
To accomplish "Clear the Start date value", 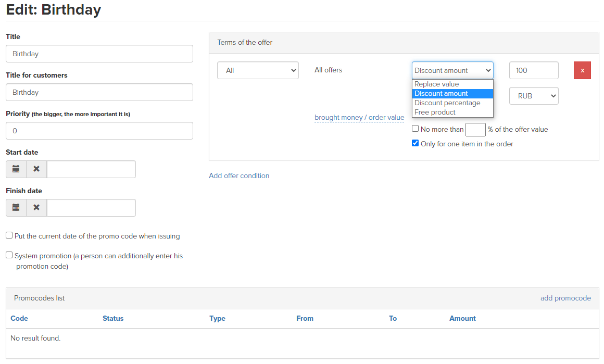I will [36, 169].
